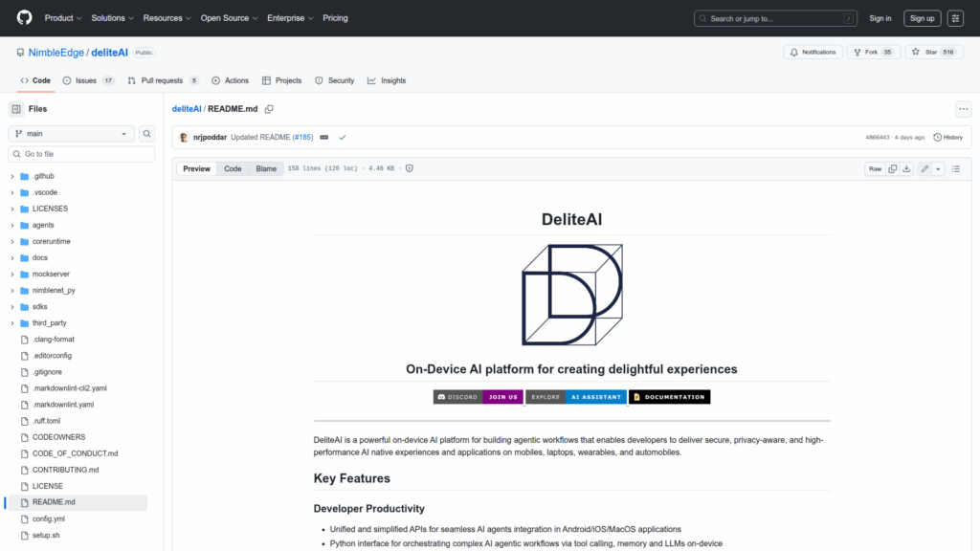Open the main branch selector dropdown
Screen dimensions: 980x551
[72, 134]
